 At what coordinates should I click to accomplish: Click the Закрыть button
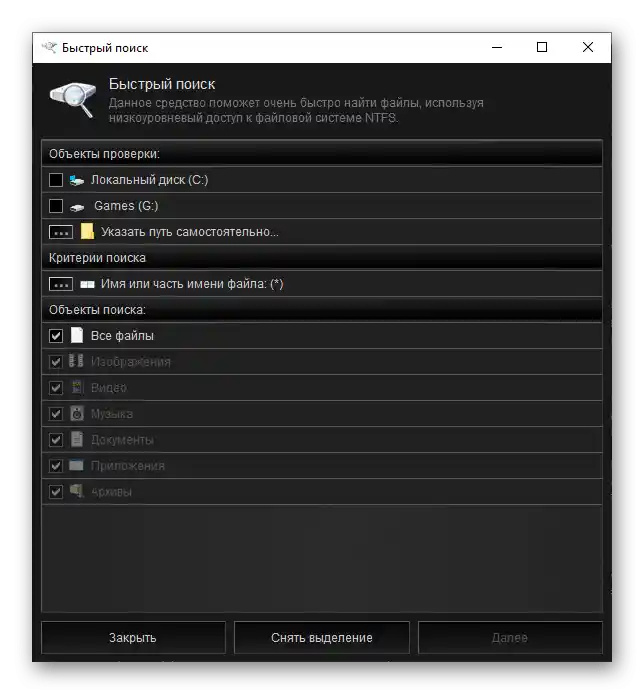coord(133,638)
